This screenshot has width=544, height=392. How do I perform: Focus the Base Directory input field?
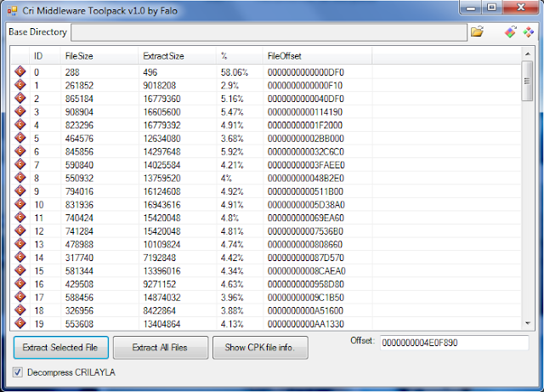point(269,32)
